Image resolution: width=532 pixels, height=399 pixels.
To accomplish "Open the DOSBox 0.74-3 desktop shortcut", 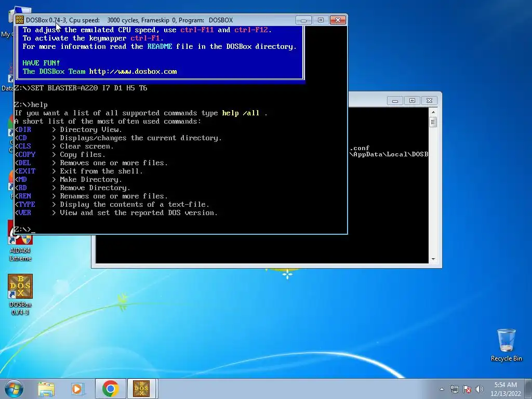I will (x=20, y=295).
